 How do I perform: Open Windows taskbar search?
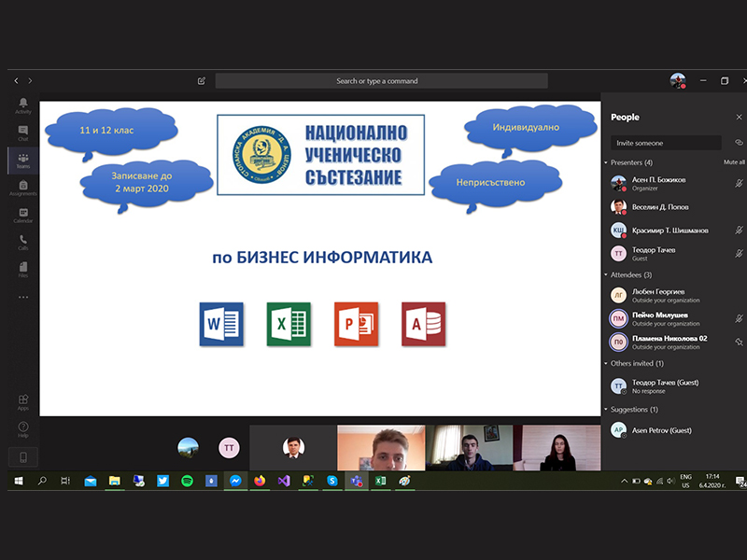coord(42,481)
